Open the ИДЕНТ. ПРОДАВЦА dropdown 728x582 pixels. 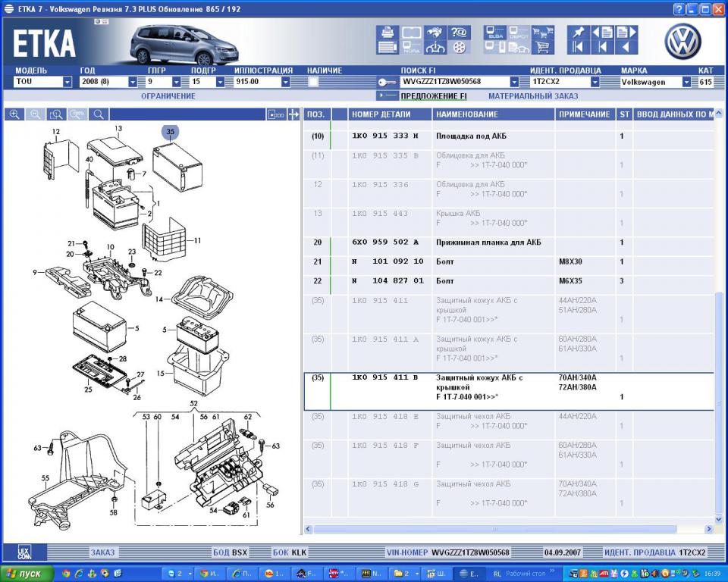pos(595,82)
